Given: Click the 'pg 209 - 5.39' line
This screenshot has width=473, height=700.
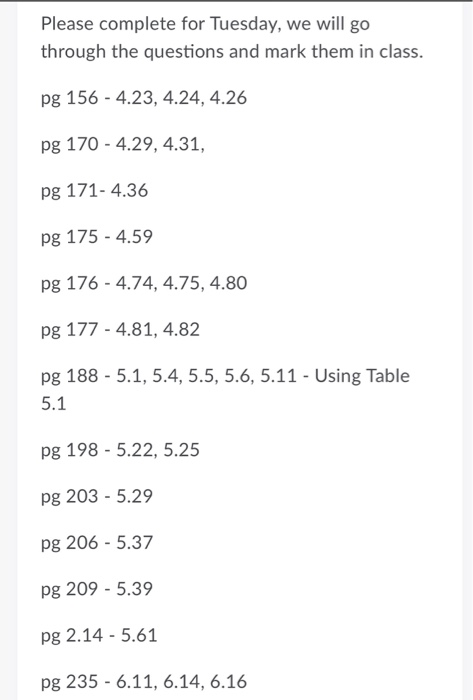Looking at the screenshot, I should pos(97,590).
